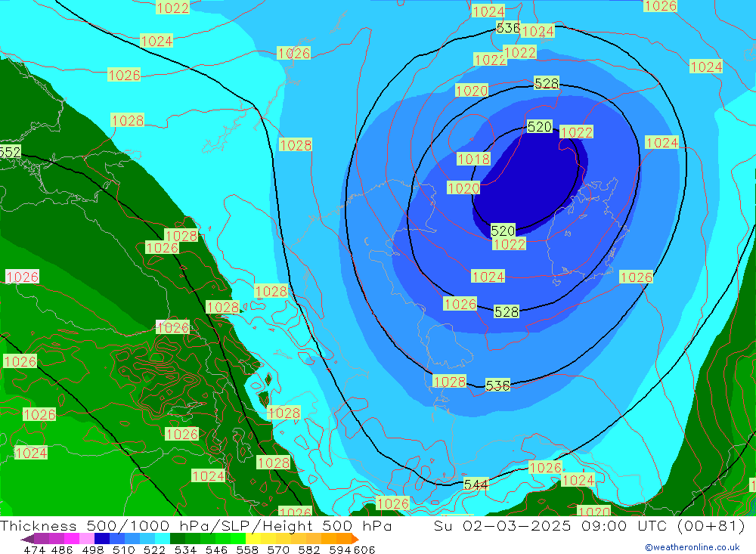Select the dark blue legend swatch
The image size is (756, 554).
(102, 539)
